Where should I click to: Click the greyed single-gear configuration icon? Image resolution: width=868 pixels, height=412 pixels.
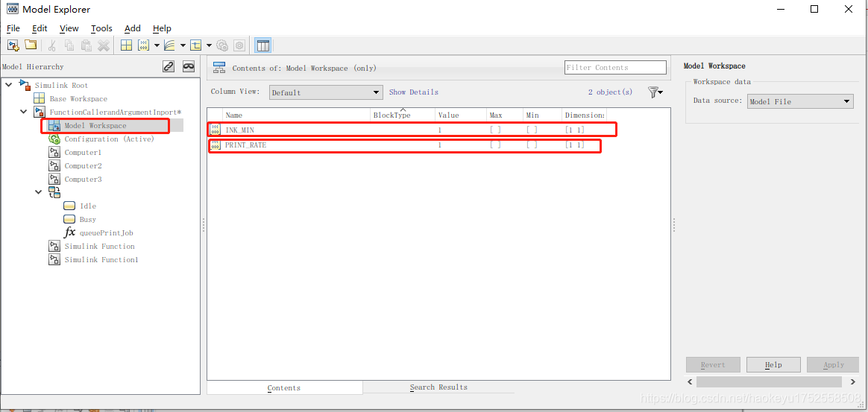coord(239,45)
